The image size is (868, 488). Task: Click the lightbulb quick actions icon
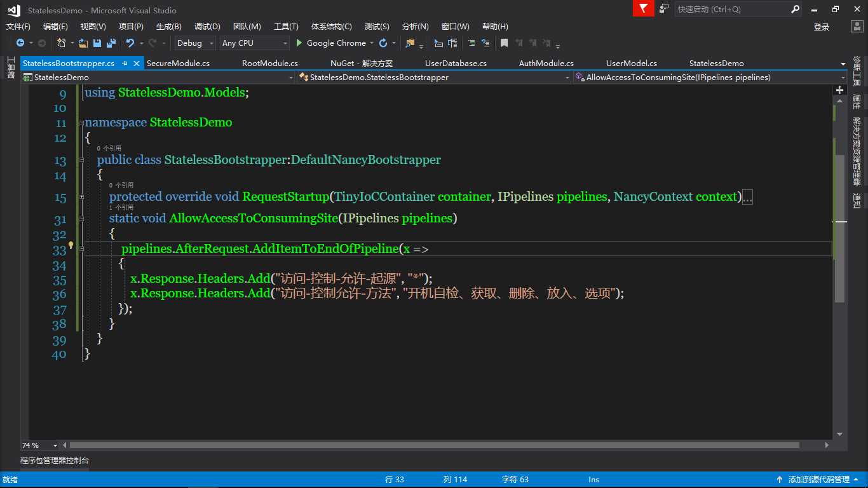click(71, 245)
